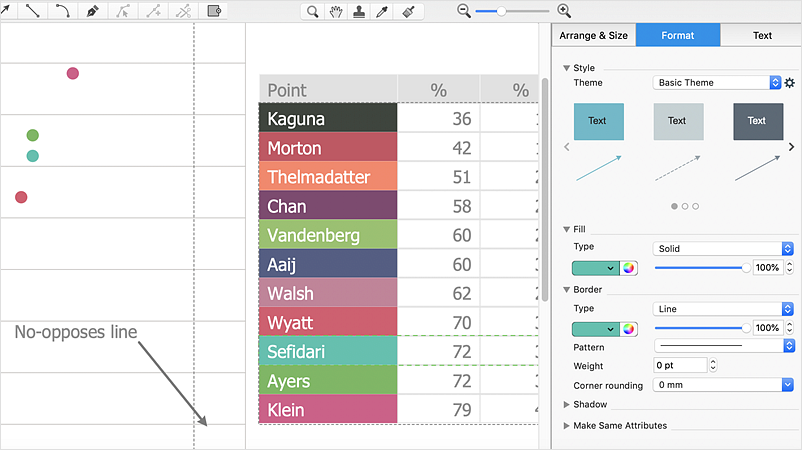The width and height of the screenshot is (802, 450).
Task: Open the Fill Type dropdown
Action: click(x=723, y=249)
